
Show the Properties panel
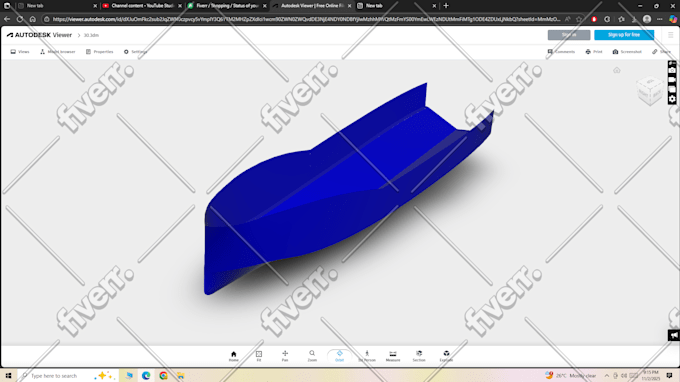click(99, 52)
